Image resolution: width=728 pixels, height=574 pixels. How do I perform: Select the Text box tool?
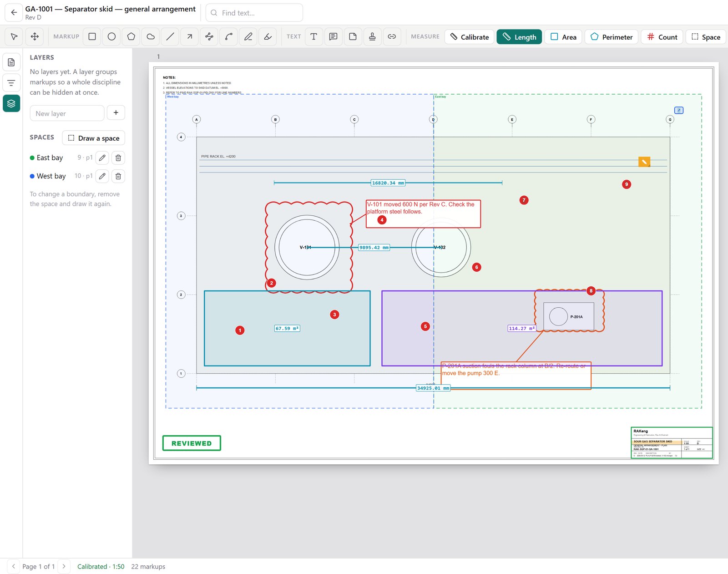click(x=314, y=36)
